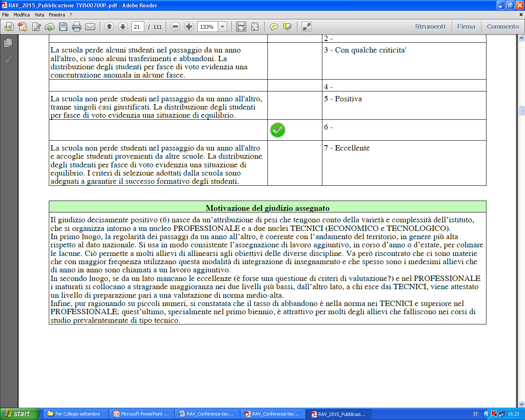Open the Firma panel

click(x=466, y=27)
